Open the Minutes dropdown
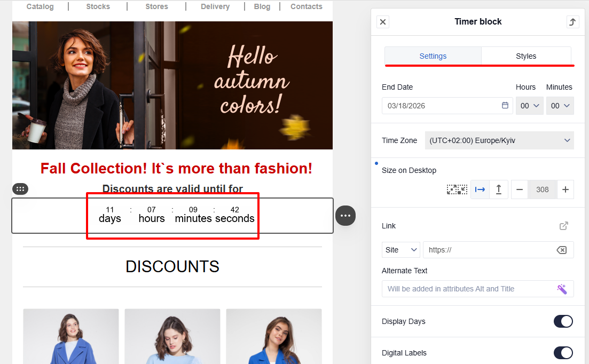The image size is (589, 364). click(560, 106)
